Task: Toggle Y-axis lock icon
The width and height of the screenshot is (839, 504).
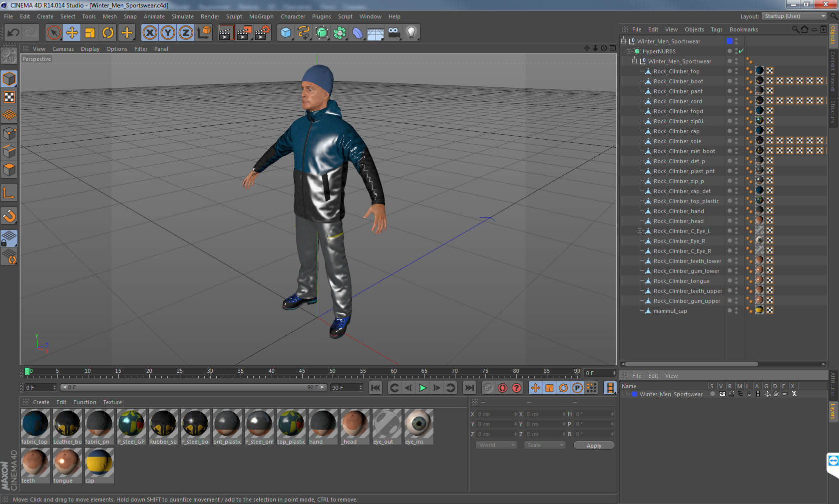Action: pos(168,33)
